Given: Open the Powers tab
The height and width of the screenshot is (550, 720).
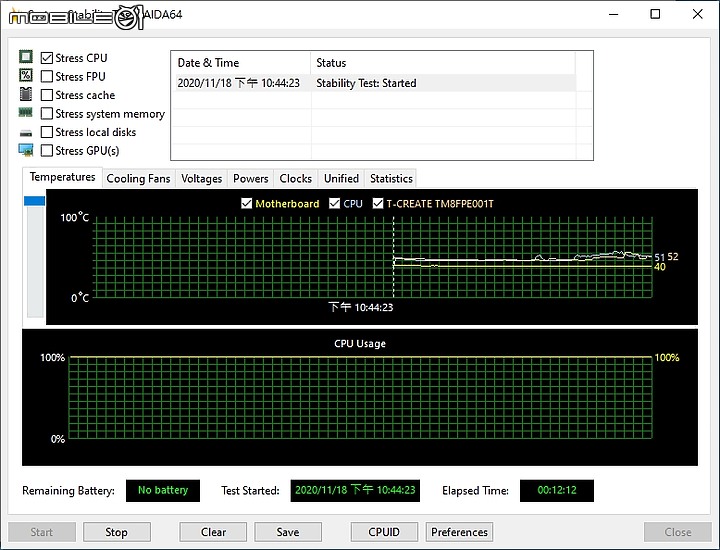Looking at the screenshot, I should point(251,179).
